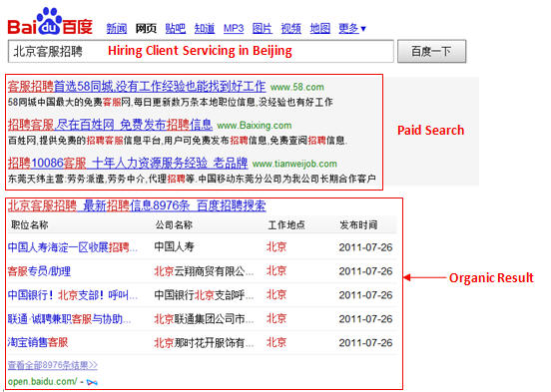Click the open.baidu.com green URL

[42, 381]
